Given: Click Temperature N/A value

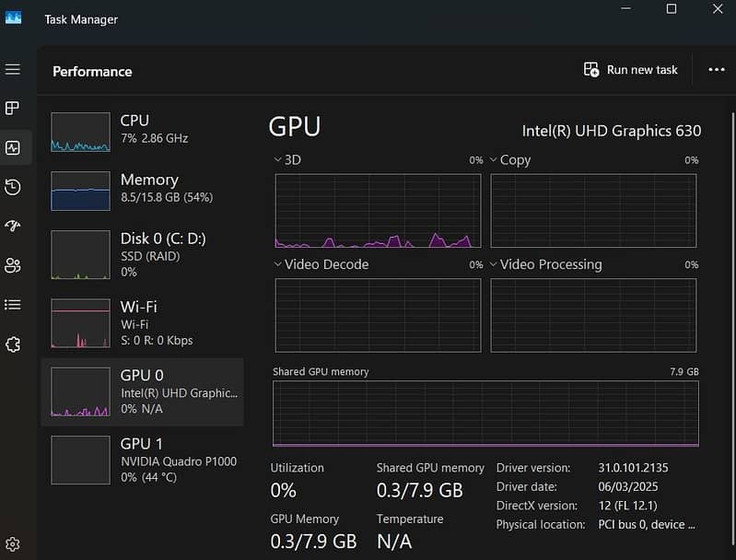Looking at the screenshot, I should click(x=394, y=542).
